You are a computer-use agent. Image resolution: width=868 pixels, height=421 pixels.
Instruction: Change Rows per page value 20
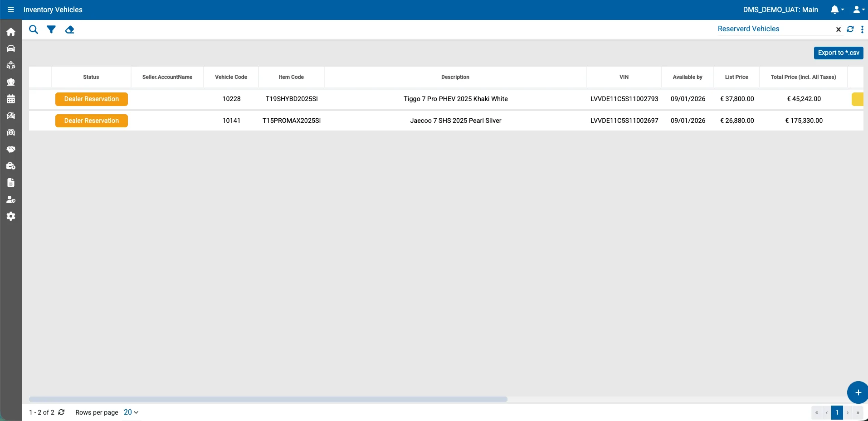coord(131,412)
